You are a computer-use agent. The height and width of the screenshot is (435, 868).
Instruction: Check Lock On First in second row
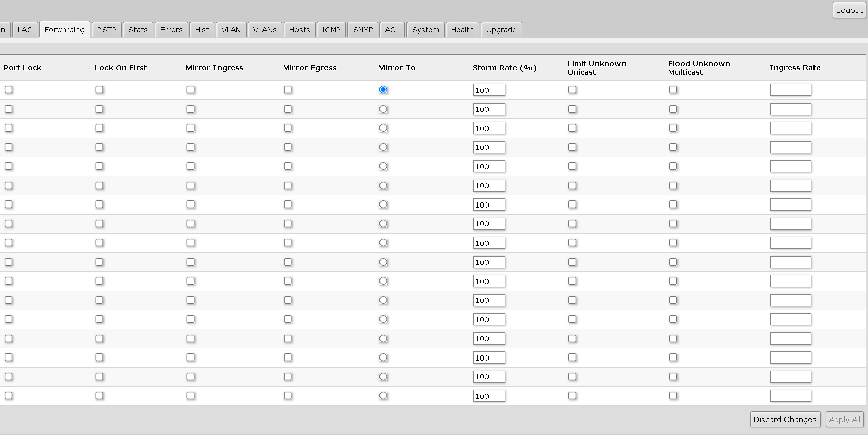[99, 109]
